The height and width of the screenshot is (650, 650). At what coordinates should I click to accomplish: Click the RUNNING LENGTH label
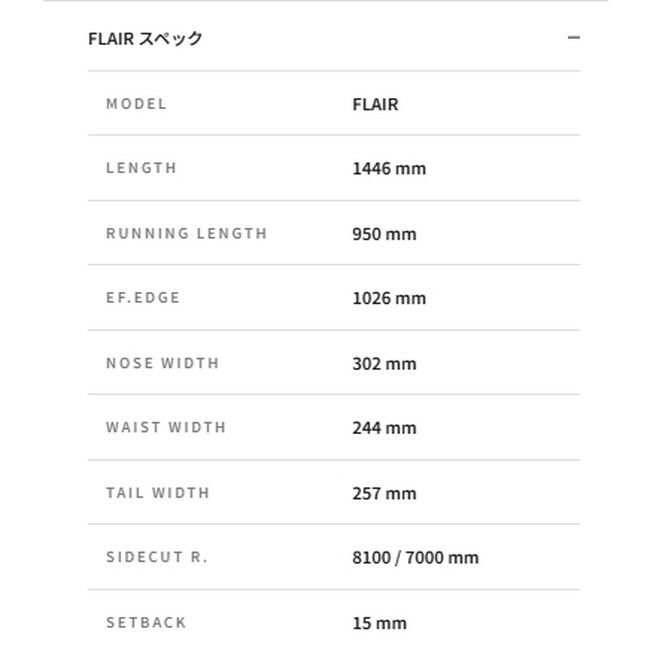pos(187,233)
